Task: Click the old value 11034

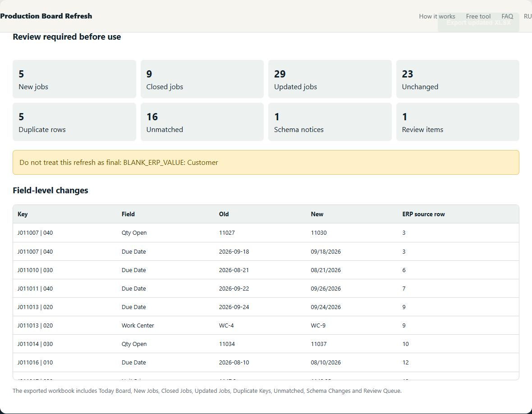Action: pos(227,344)
